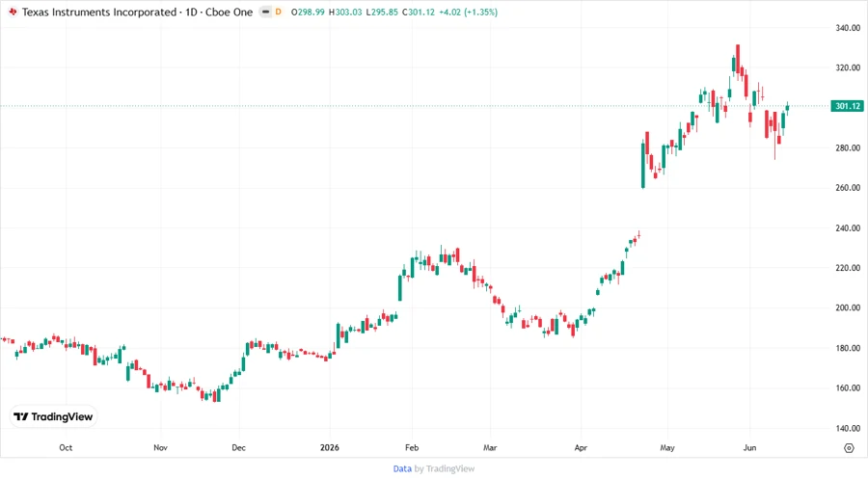Click the Apr label on time axis

pos(581,447)
